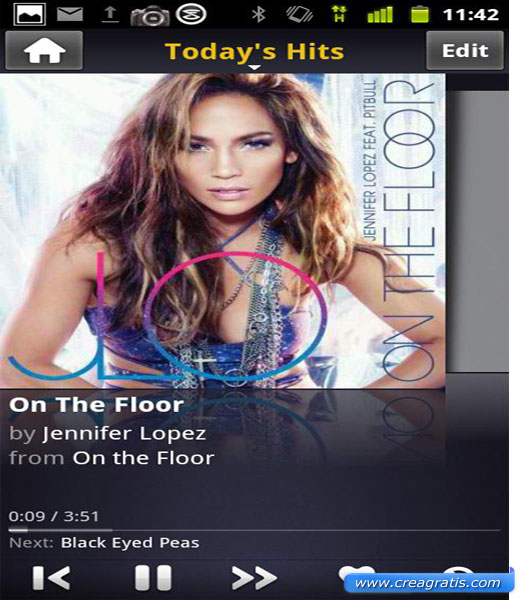Image resolution: width=530 pixels, height=600 pixels.
Task: Go back to the previous track
Action: [x=51, y=577]
